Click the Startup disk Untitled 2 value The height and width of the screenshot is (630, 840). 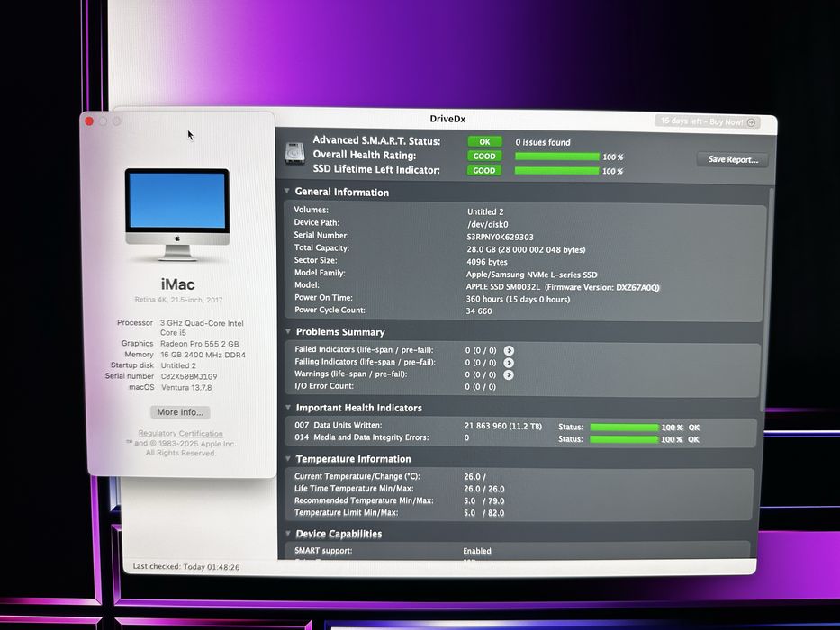coord(178,365)
